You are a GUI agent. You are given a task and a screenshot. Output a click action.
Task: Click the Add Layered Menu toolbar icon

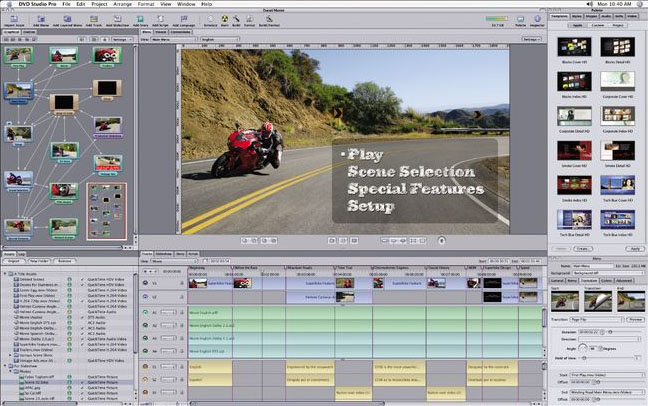pyautogui.click(x=67, y=19)
